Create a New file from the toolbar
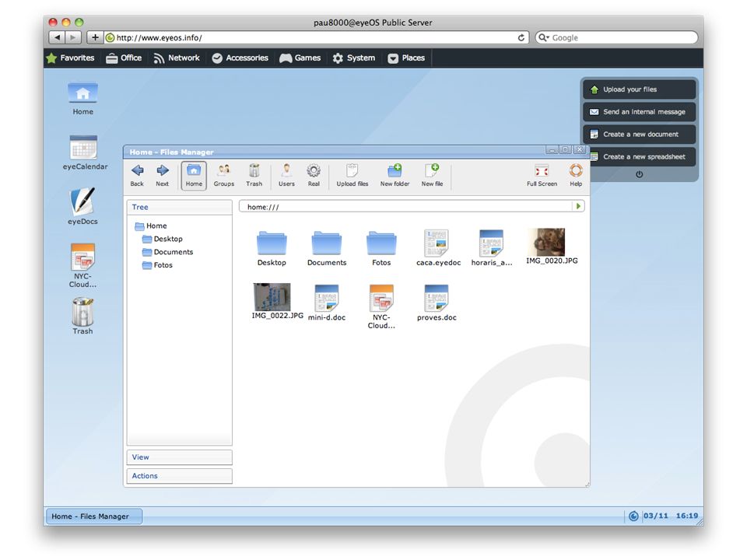Viewport: 747px width, 560px height. tap(432, 175)
